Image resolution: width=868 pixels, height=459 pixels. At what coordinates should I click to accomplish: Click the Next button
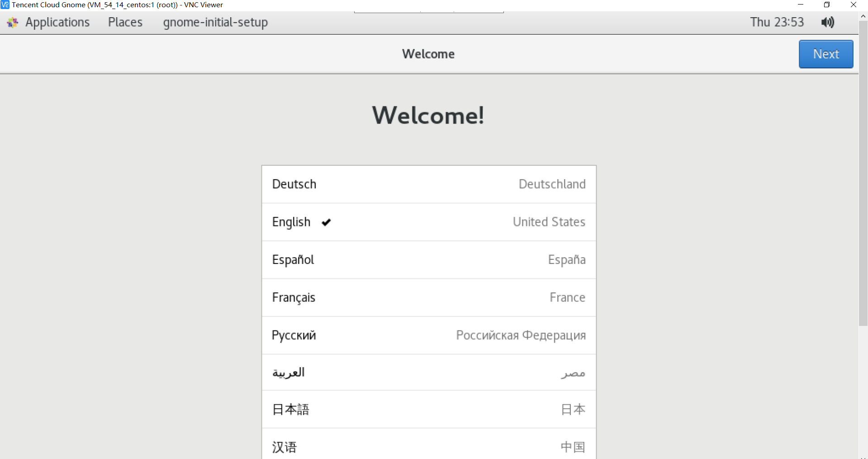pos(825,54)
